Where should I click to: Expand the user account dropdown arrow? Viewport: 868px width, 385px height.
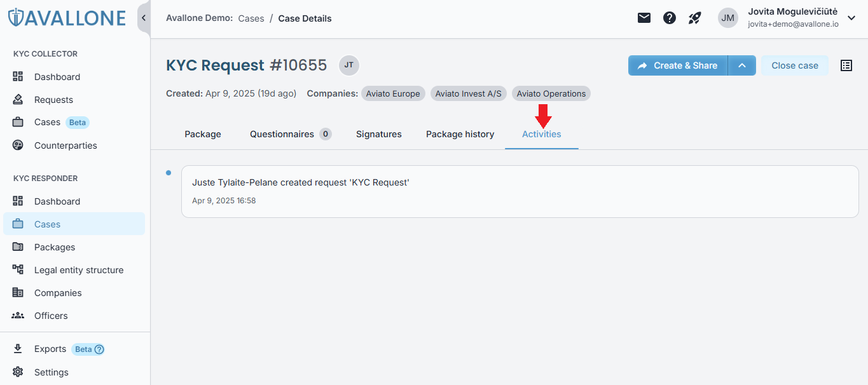click(851, 18)
